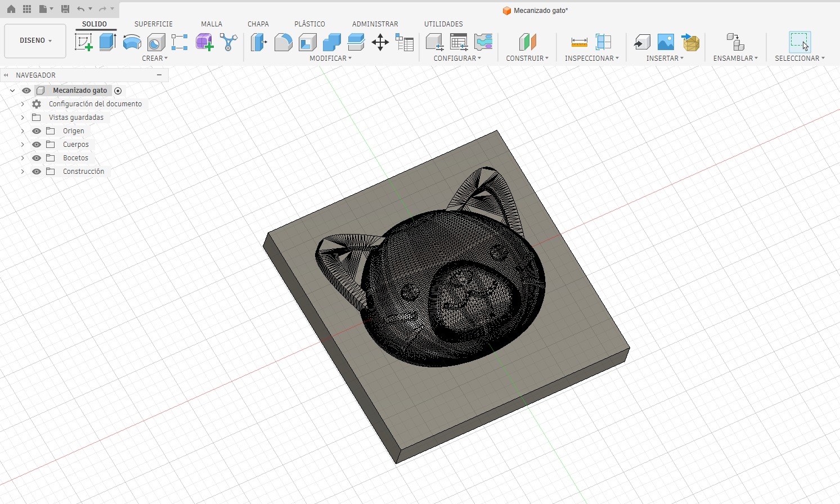The height and width of the screenshot is (504, 840).
Task: Hide the Bocetos folder
Action: (37, 158)
